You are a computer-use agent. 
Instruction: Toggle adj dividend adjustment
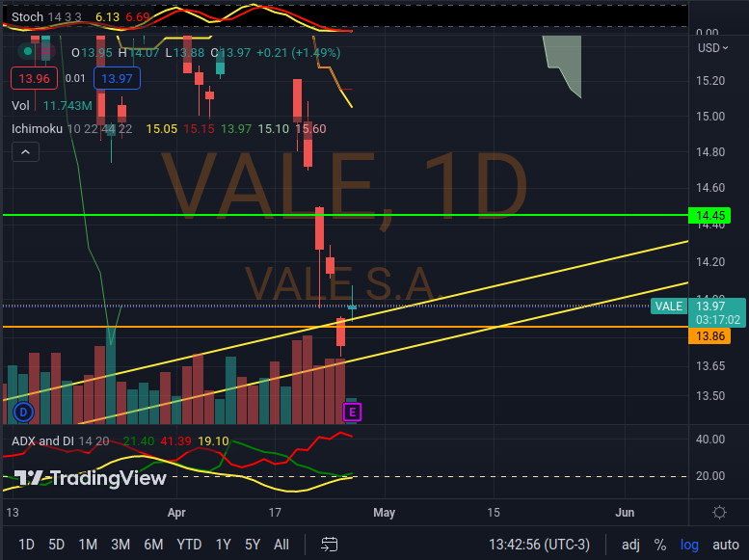coord(630,545)
